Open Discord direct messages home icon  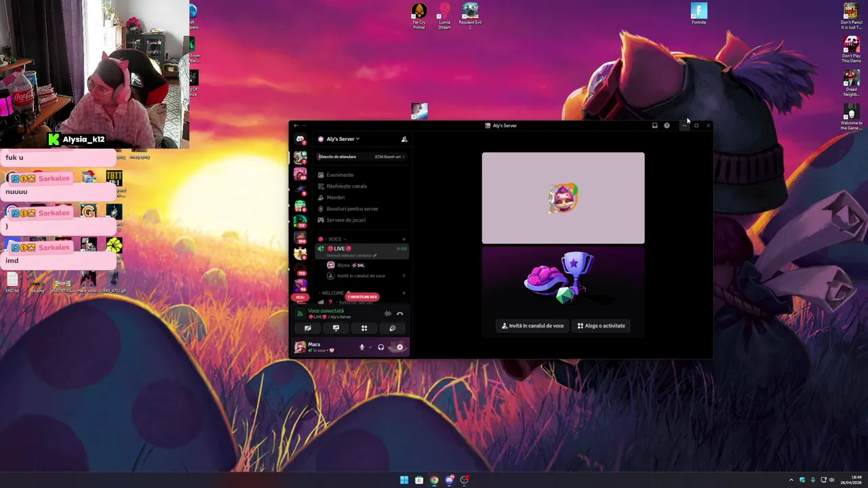pyautogui.click(x=300, y=139)
